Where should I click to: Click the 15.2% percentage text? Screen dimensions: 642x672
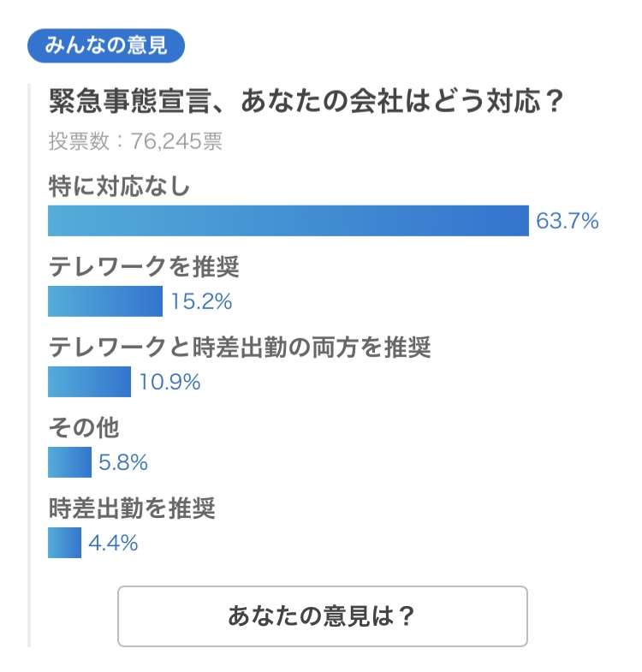pyautogui.click(x=201, y=301)
